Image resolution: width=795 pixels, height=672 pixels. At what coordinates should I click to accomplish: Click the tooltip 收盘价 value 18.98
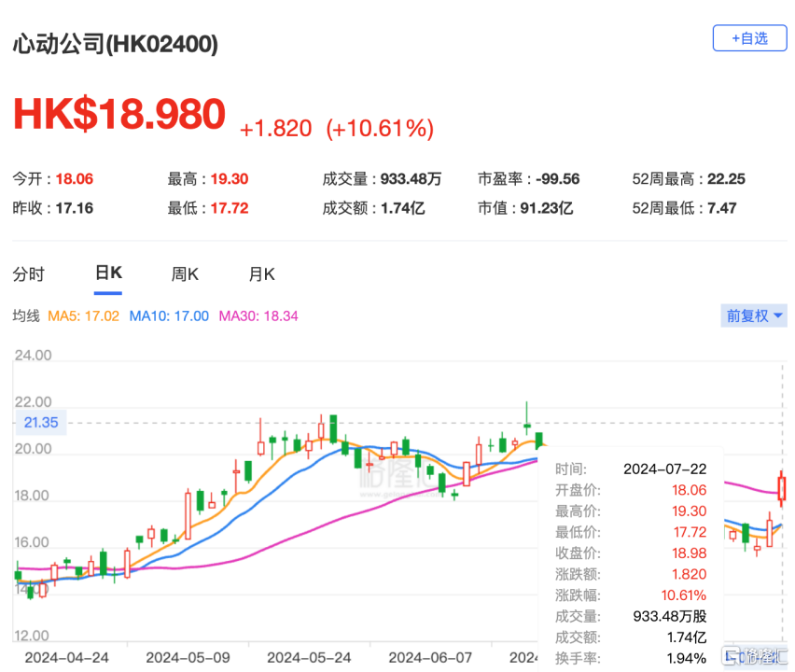pos(689,553)
